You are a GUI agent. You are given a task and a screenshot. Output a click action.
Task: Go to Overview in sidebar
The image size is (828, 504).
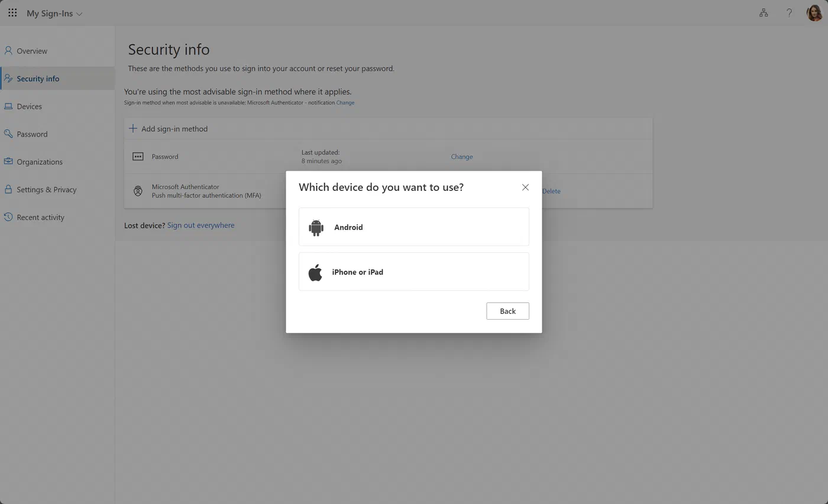[57, 51]
